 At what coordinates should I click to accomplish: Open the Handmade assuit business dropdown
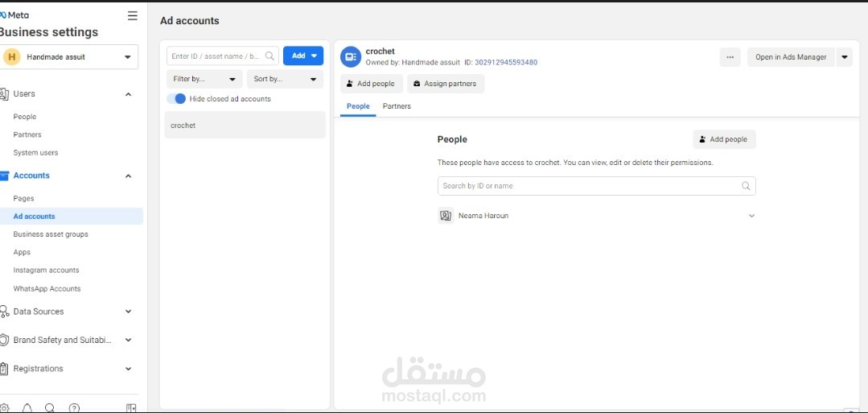(x=70, y=56)
